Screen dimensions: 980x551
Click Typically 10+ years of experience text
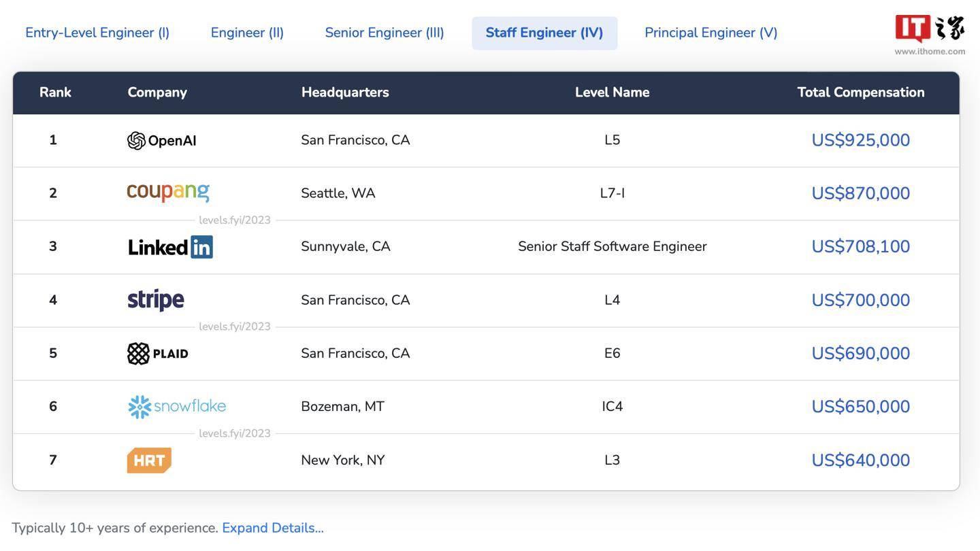pos(115,528)
